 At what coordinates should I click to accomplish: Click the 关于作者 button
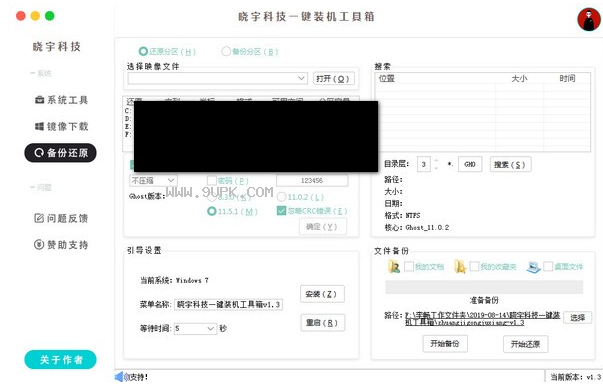pos(60,360)
